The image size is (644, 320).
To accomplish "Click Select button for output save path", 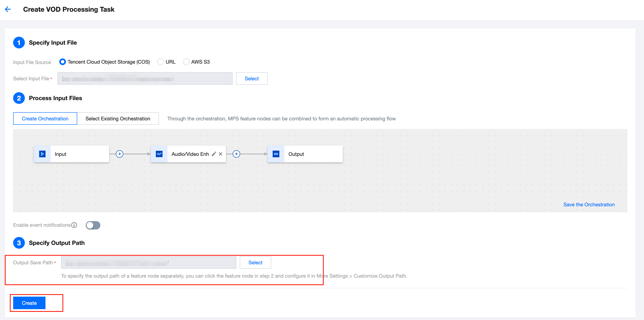I will coord(255,262).
